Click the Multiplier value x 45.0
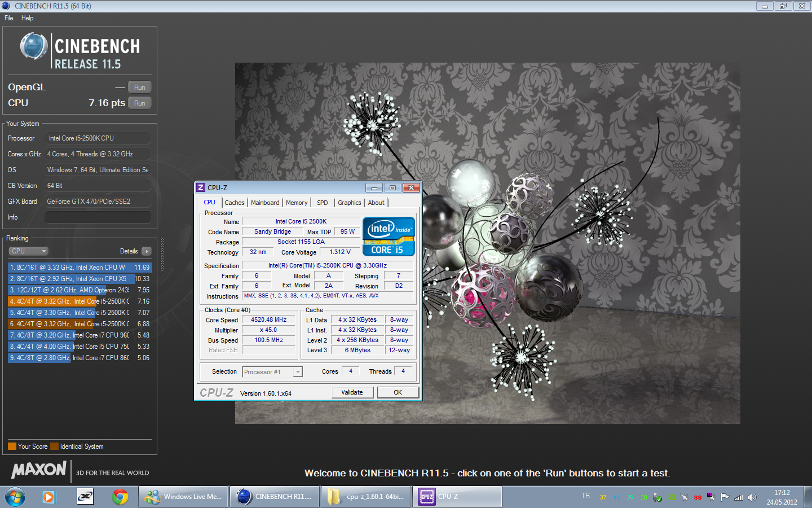Viewport: 812px width, 508px height. [x=268, y=330]
